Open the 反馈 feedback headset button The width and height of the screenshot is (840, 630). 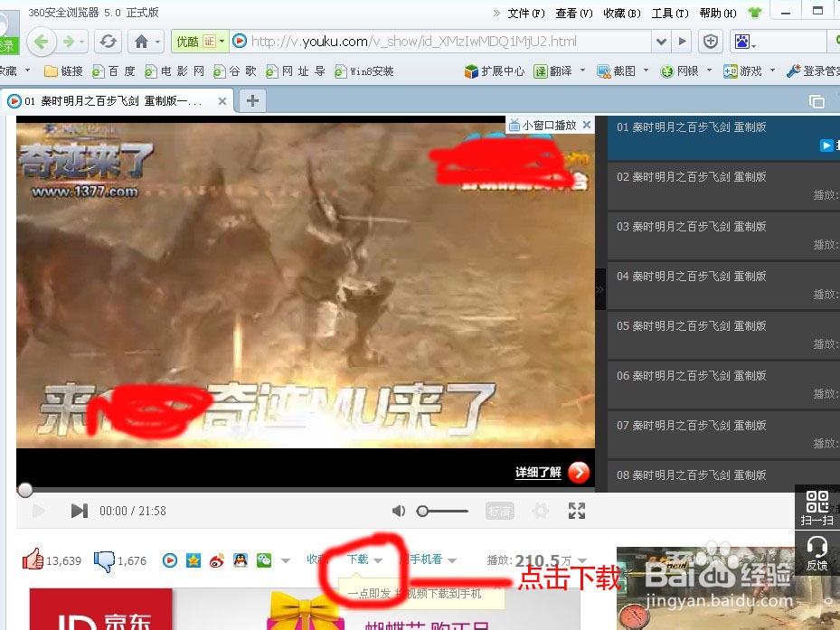[x=817, y=553]
